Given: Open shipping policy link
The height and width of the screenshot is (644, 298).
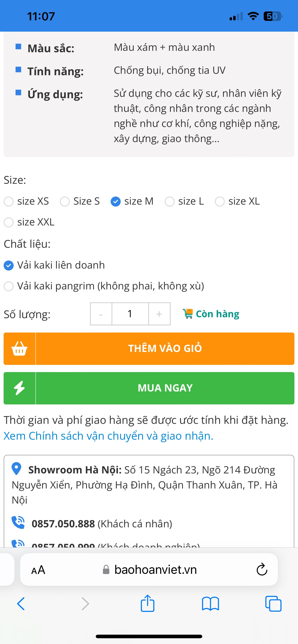Looking at the screenshot, I should pos(108,436).
